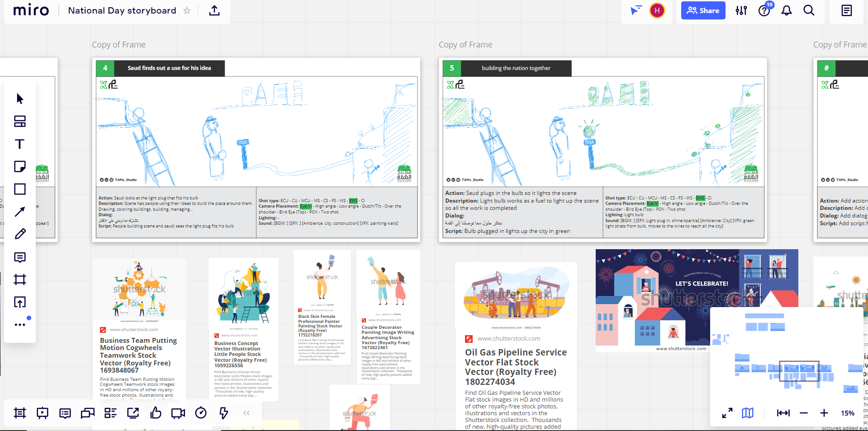Open the 15% zoom level menu
Screen dimensions: 868x431
[x=848, y=413]
